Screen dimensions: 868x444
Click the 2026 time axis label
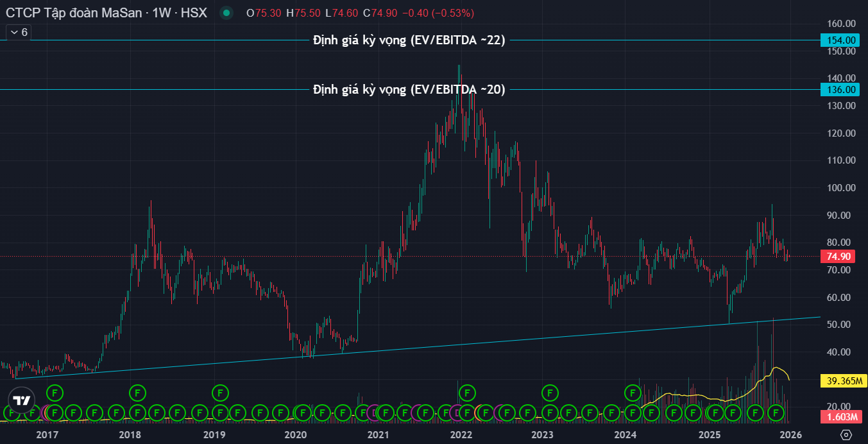point(791,434)
